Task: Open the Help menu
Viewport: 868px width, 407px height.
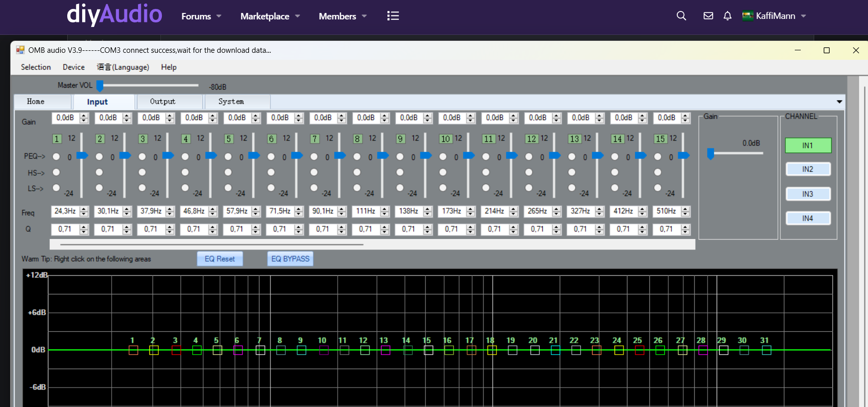Action: click(x=169, y=67)
